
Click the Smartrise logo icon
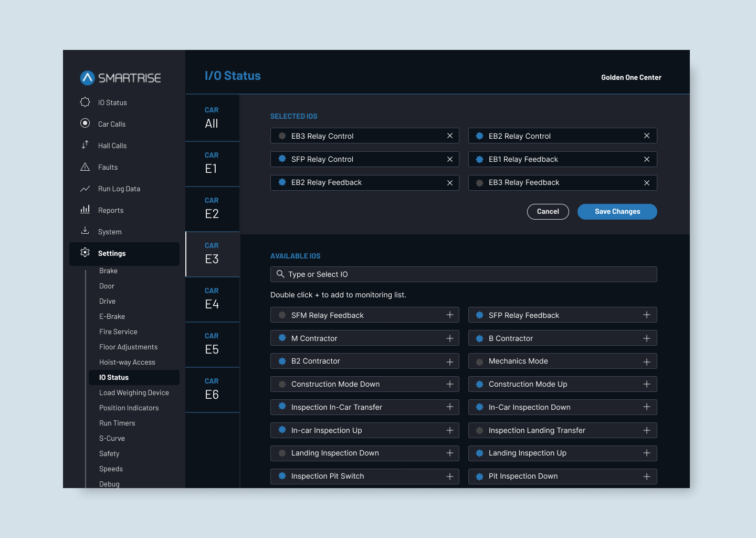point(87,78)
